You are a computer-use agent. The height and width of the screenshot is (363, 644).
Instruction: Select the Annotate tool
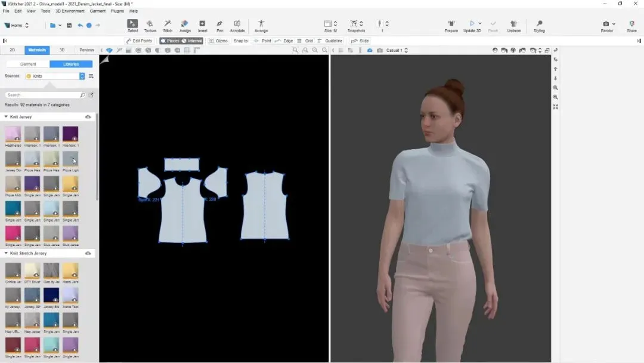(237, 25)
